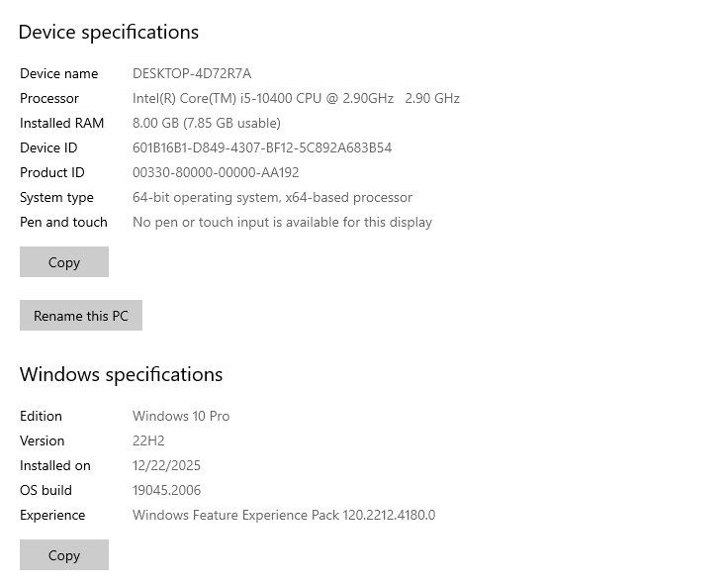Click the Device ID value text
This screenshot has width=728, height=586.
[x=262, y=147]
